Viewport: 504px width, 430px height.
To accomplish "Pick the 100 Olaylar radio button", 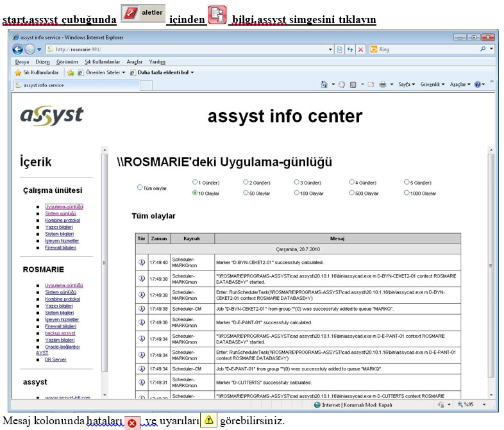I will tap(296, 193).
